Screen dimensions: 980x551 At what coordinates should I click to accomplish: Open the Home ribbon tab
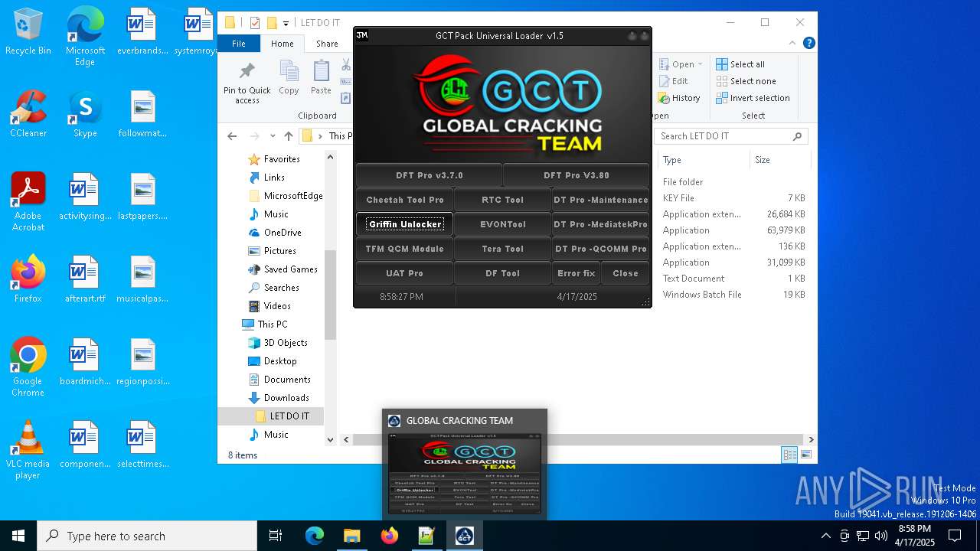point(282,44)
